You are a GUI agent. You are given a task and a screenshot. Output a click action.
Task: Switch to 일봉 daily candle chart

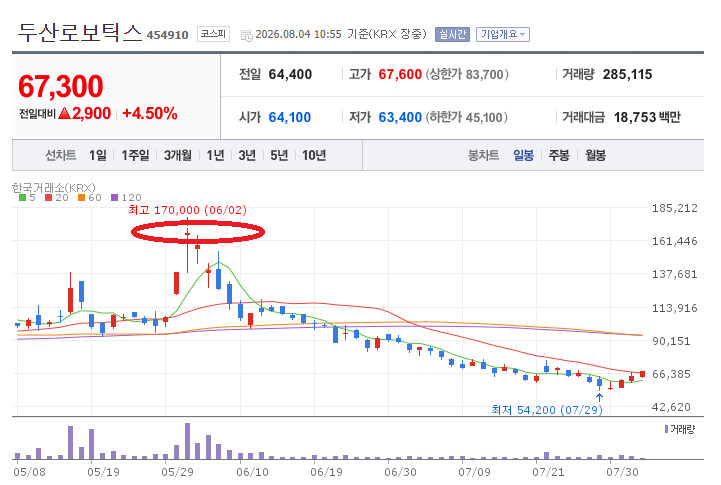coord(523,155)
